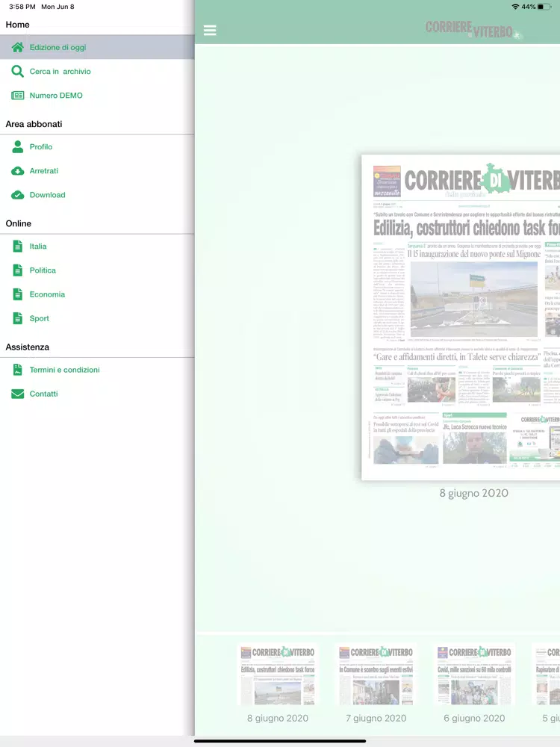Screen dimensions: 560x747
Task: Click the 'Area abbonati' section heading
Action: [x=34, y=124]
